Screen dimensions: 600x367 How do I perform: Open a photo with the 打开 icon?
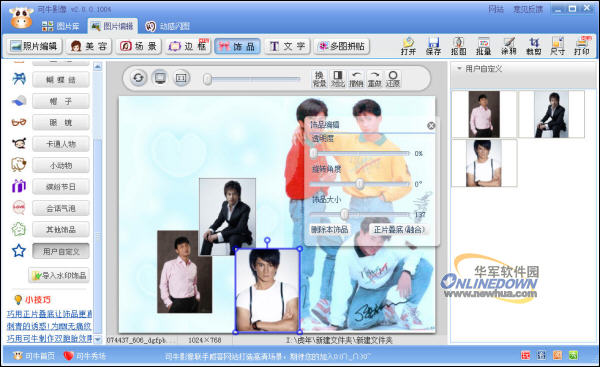pos(408,46)
